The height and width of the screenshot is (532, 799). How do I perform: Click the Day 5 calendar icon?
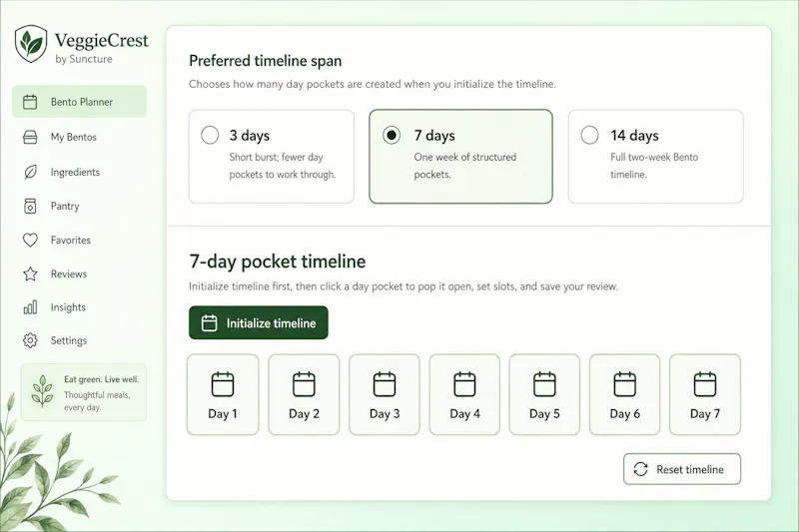pos(544,384)
